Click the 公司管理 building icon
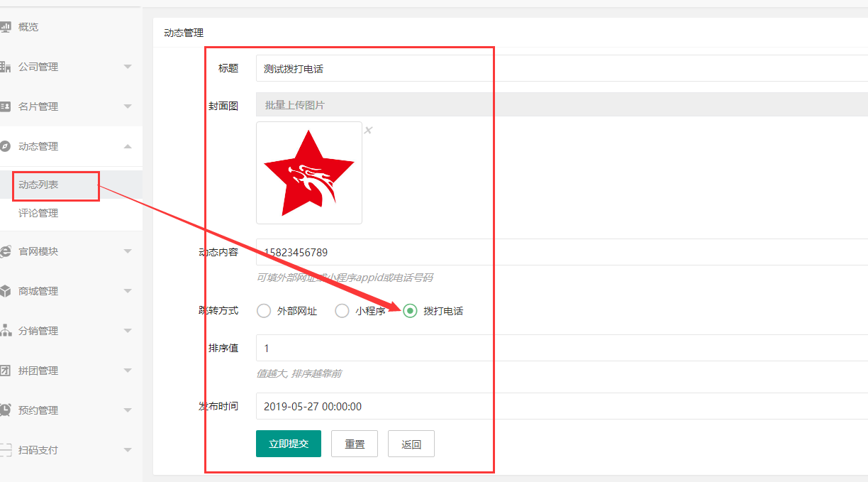This screenshot has height=482, width=868. (x=5, y=67)
